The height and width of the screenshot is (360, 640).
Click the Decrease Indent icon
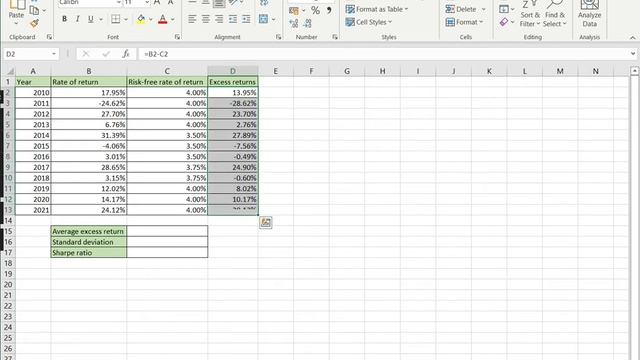click(233, 19)
